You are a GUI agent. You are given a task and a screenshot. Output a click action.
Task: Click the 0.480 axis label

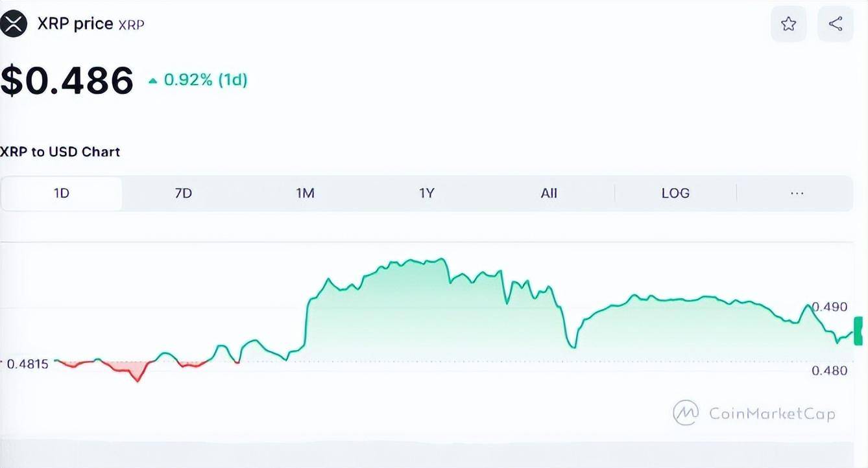pyautogui.click(x=830, y=371)
